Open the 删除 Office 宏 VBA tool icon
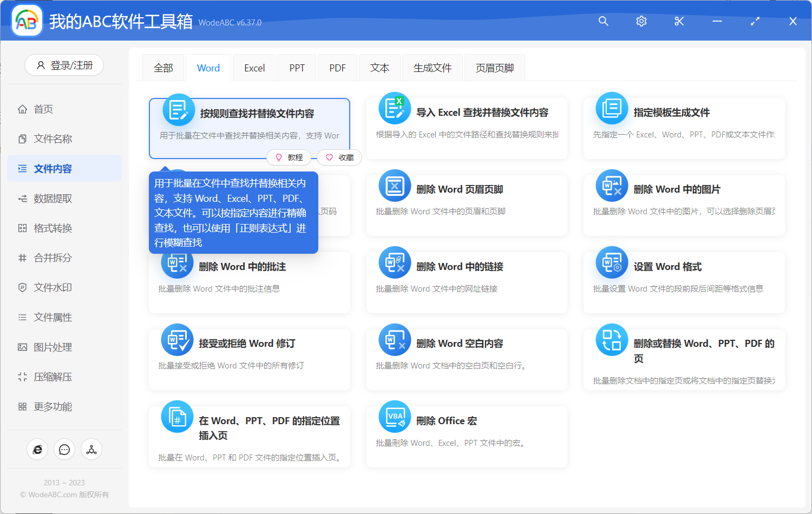The height and width of the screenshot is (514, 812). (x=395, y=417)
